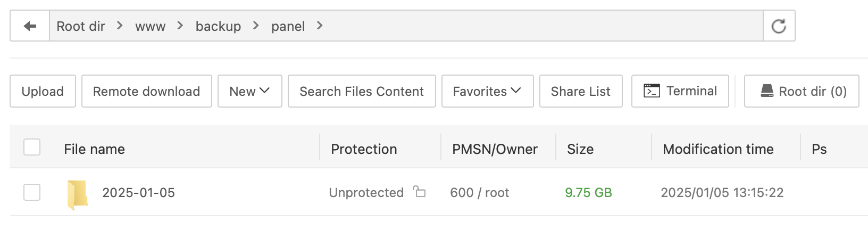Navigate to backup breadcrumb
The height and width of the screenshot is (245, 868).
218,26
